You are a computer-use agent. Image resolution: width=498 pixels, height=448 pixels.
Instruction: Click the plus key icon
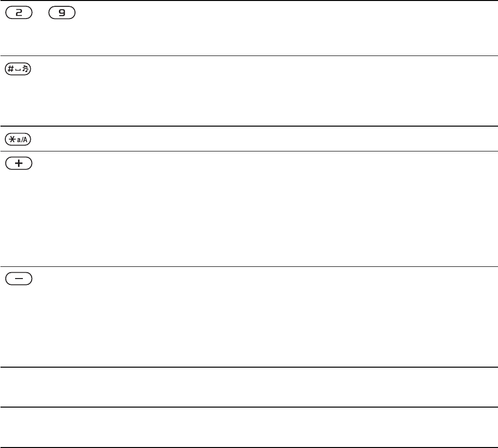(x=19, y=163)
